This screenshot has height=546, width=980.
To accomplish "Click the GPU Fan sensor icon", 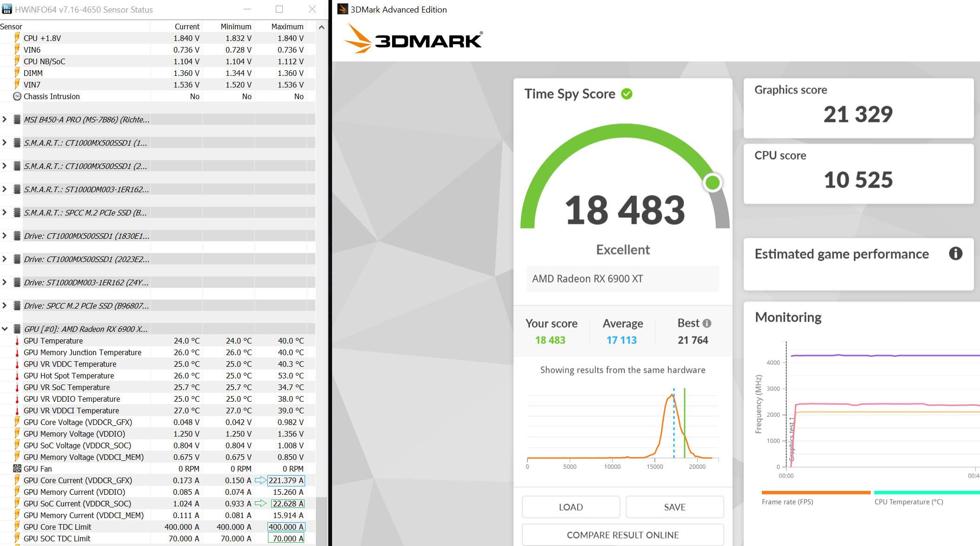I will pyautogui.click(x=17, y=469).
